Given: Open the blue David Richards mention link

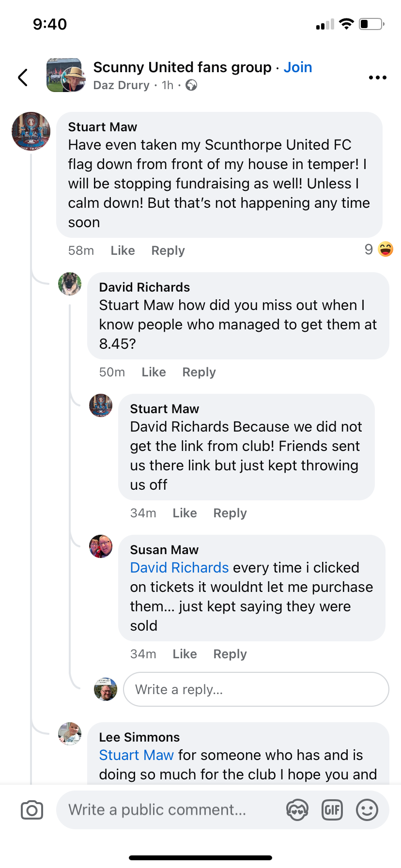Looking at the screenshot, I should pyautogui.click(x=179, y=568).
